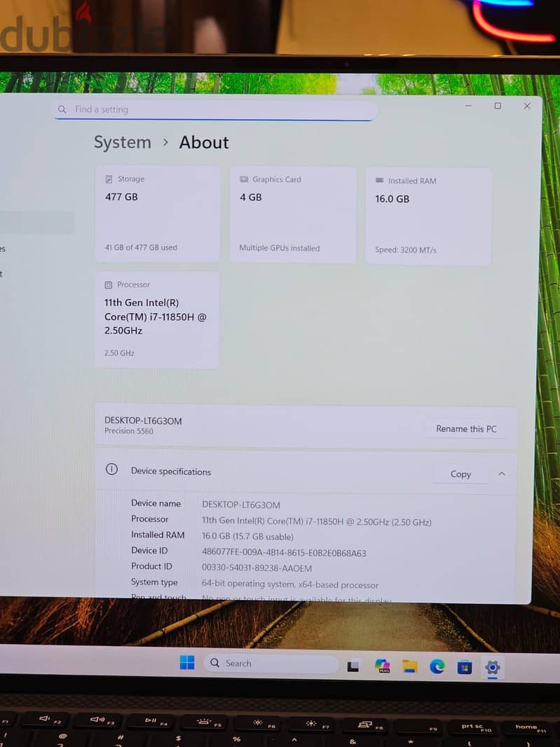Click 41 GB of 477 GB used text
Image resolution: width=560 pixels, height=747 pixels.
point(141,247)
